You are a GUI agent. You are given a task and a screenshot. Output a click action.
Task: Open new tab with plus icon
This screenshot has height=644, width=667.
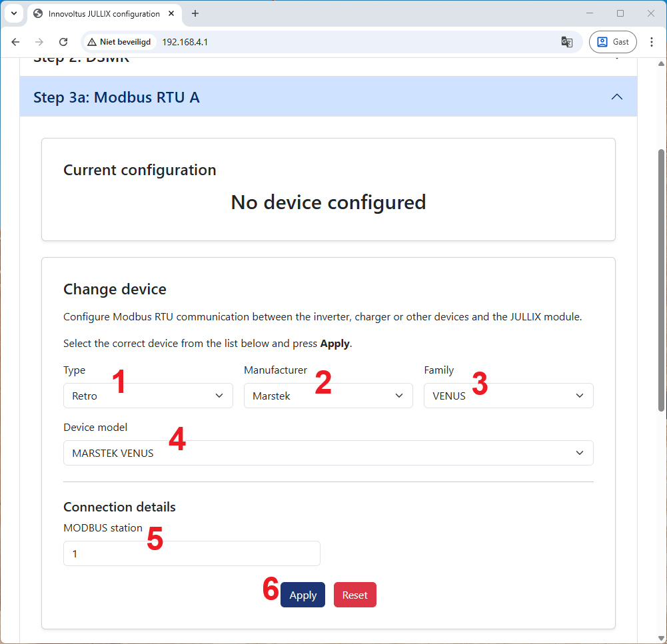pyautogui.click(x=195, y=13)
